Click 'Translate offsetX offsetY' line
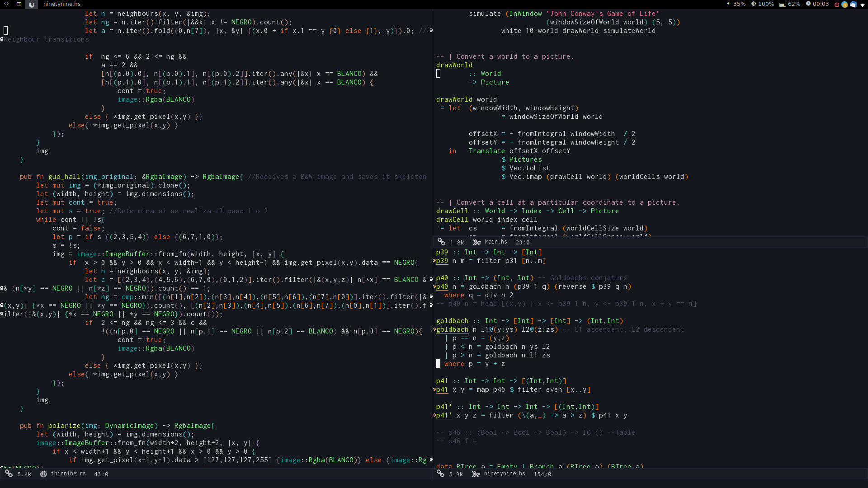 coord(519,151)
